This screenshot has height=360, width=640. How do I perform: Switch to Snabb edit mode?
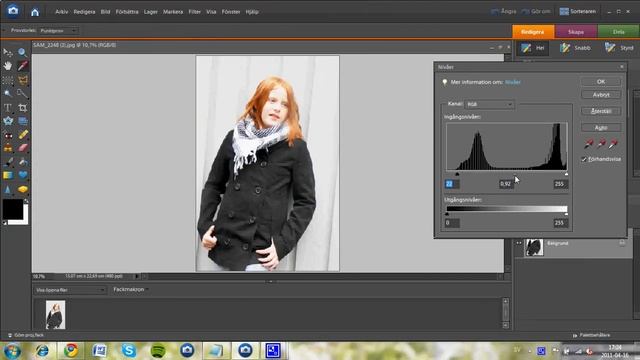(575, 48)
